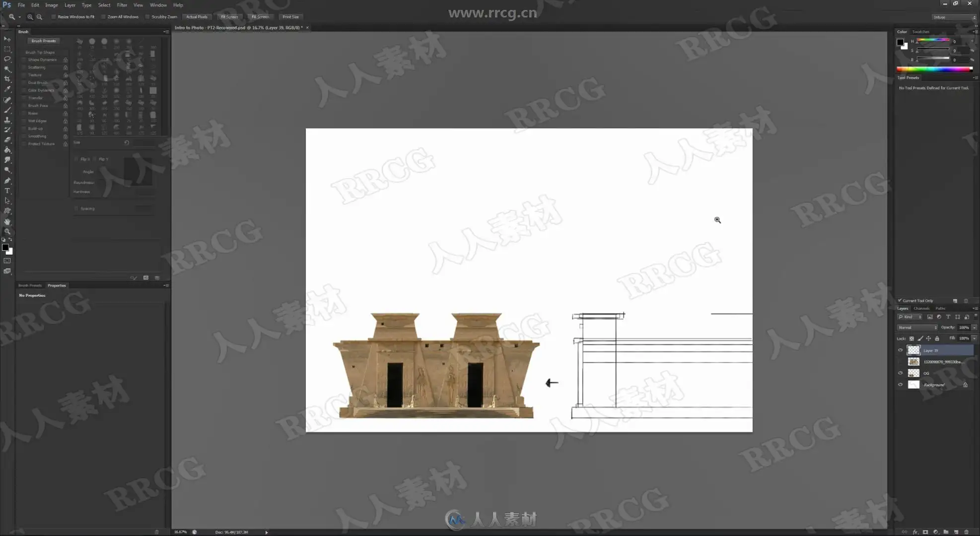Select the Hand tool
Screen dimensions: 980x536
coord(7,221)
